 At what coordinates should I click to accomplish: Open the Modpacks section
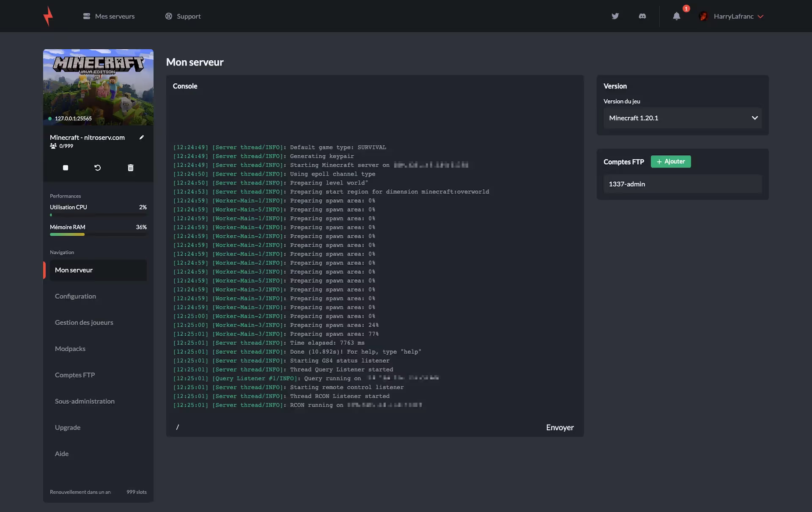[x=70, y=349]
